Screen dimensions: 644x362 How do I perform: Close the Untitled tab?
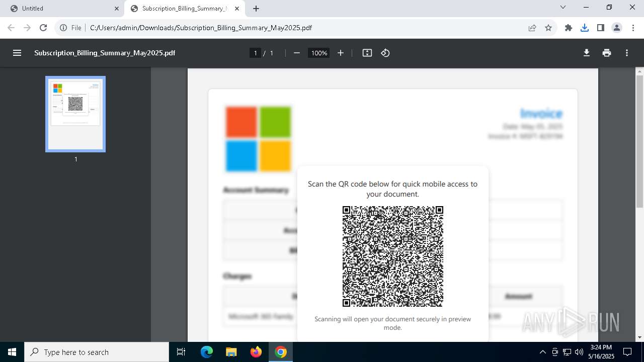tap(116, 9)
